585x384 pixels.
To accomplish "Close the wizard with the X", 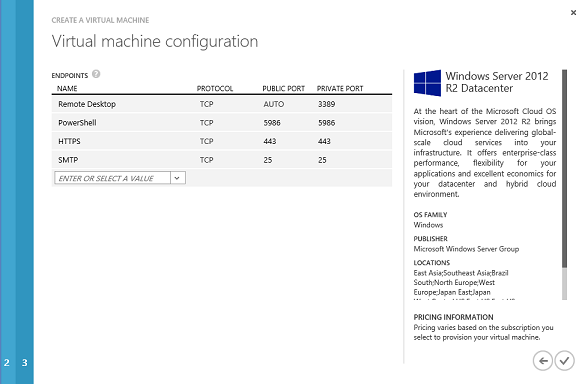I will tap(573, 13).
